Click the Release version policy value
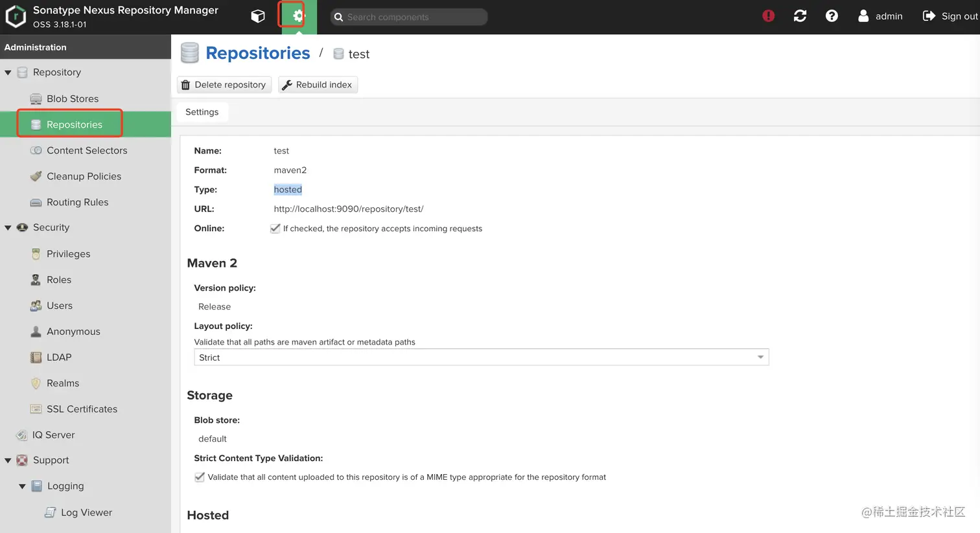The height and width of the screenshot is (533, 980). [x=215, y=307]
